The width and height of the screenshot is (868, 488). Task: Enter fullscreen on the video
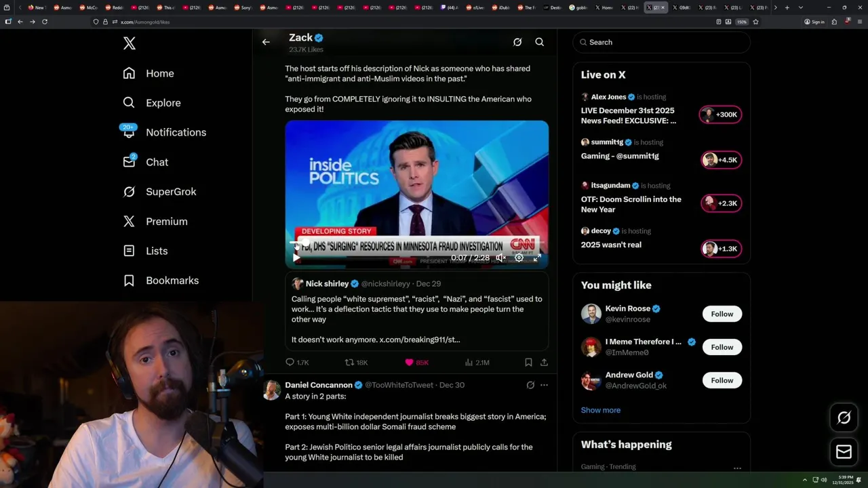(x=536, y=258)
